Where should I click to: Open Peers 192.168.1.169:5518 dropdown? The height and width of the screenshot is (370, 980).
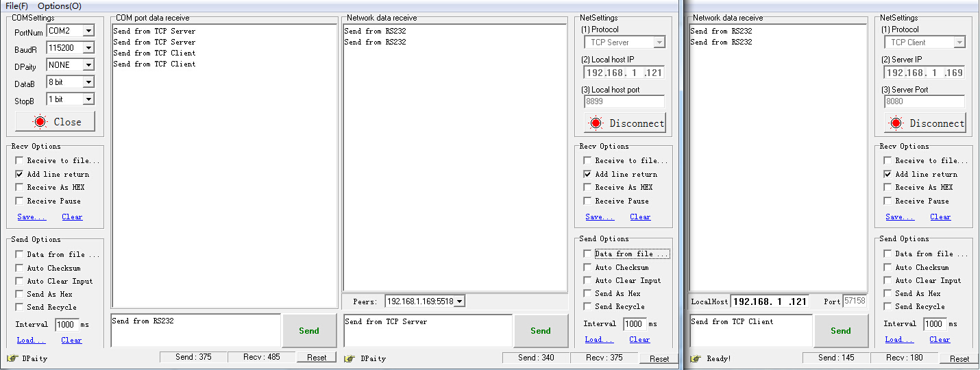pyautogui.click(x=459, y=301)
